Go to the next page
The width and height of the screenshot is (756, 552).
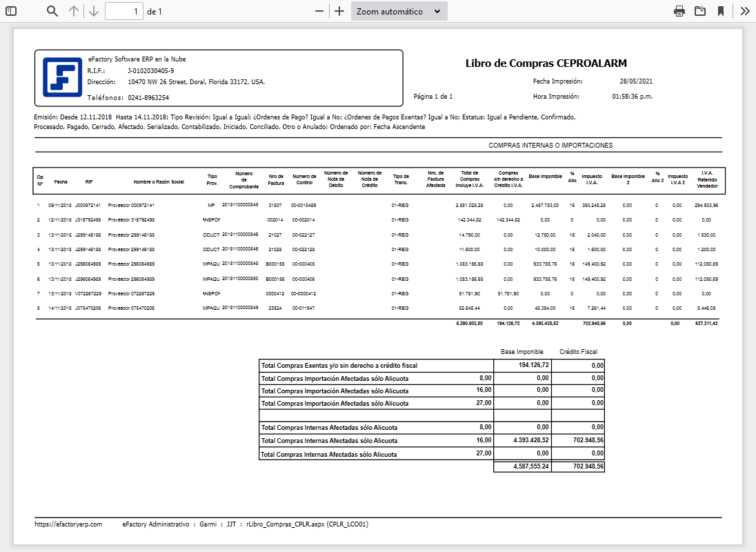pos(94,11)
